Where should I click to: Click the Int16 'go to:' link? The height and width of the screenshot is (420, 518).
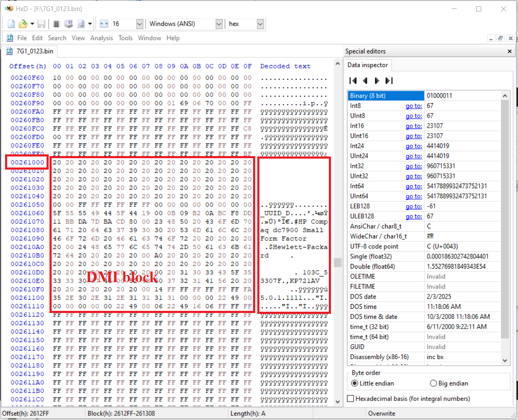413,126
